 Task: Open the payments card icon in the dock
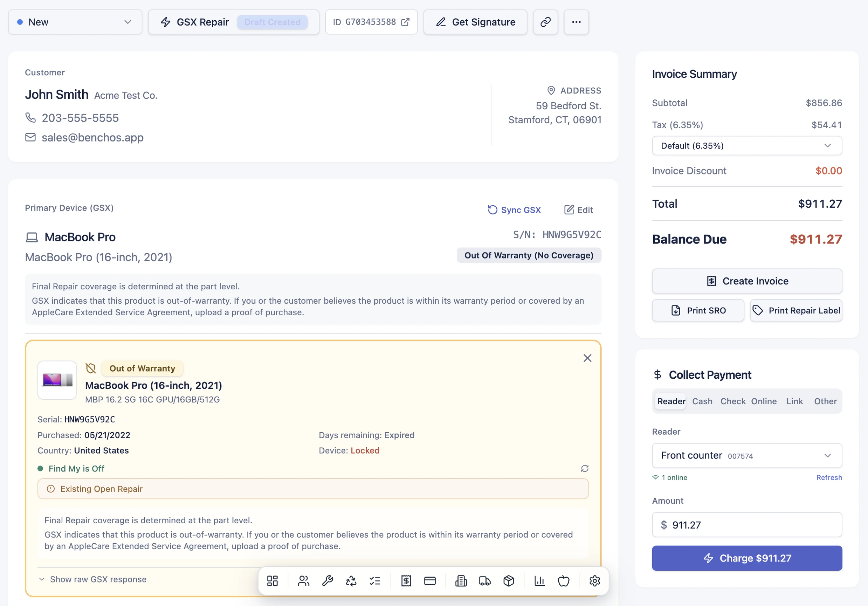coord(430,581)
